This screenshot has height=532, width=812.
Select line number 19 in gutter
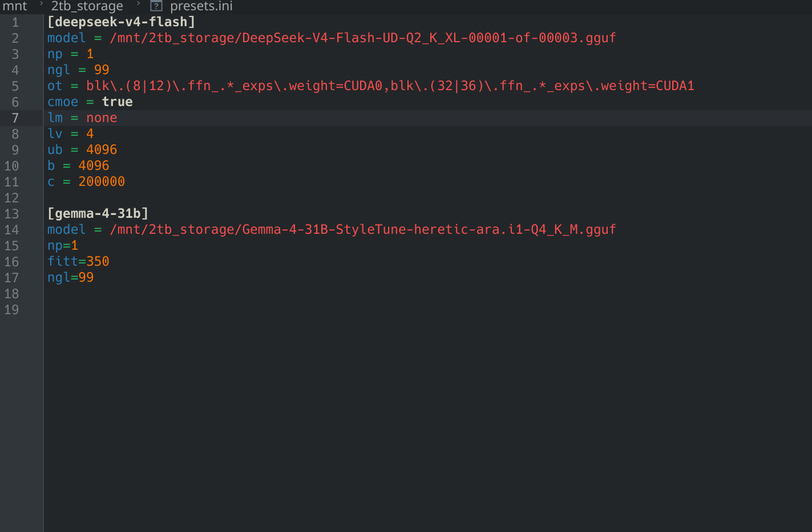(x=11, y=310)
